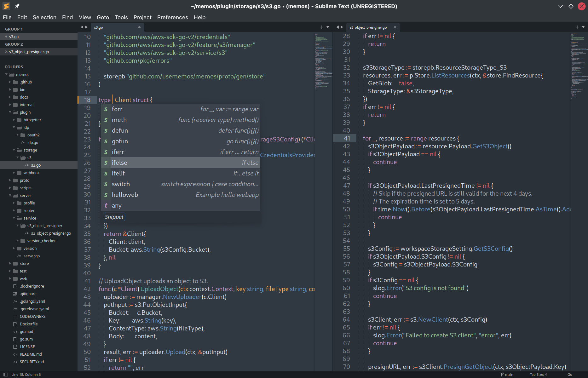The image size is (588, 378).
Task: Click unsaved dot on the s3.go tab
Action: (x=139, y=27)
